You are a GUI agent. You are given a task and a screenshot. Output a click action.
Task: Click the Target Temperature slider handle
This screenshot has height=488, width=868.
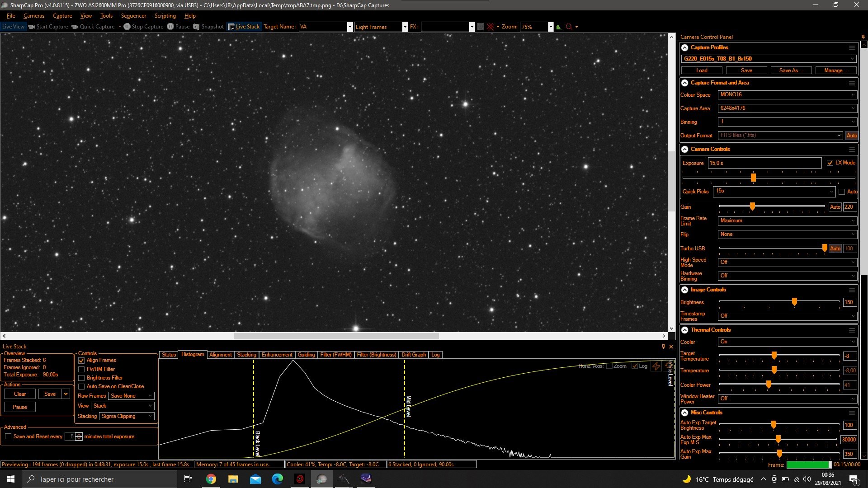tap(774, 356)
